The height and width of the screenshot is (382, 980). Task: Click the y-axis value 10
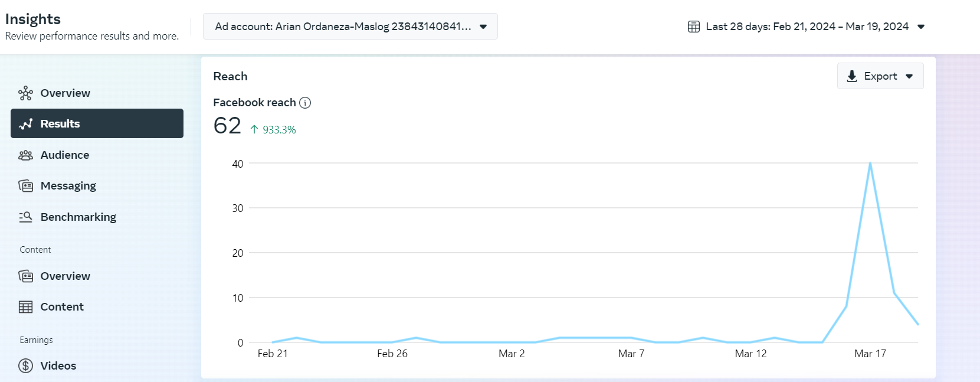pyautogui.click(x=238, y=298)
